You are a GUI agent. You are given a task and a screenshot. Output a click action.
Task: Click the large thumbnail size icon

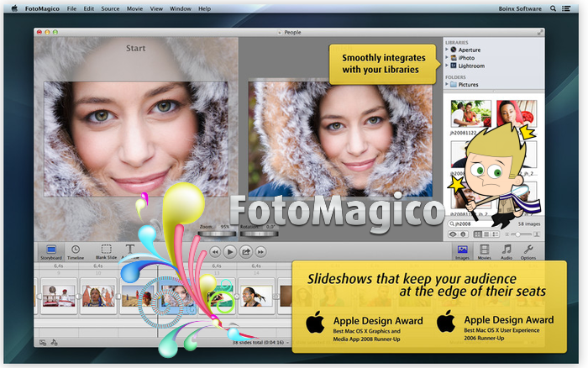(x=537, y=234)
